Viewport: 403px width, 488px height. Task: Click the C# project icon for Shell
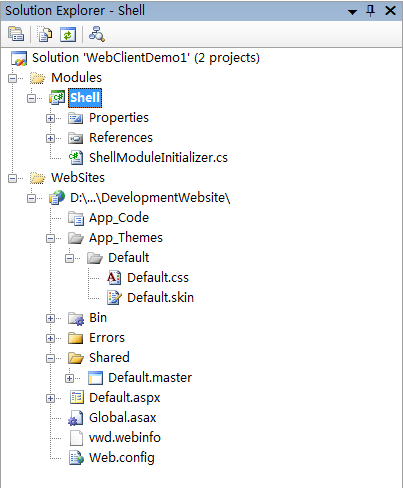click(57, 98)
